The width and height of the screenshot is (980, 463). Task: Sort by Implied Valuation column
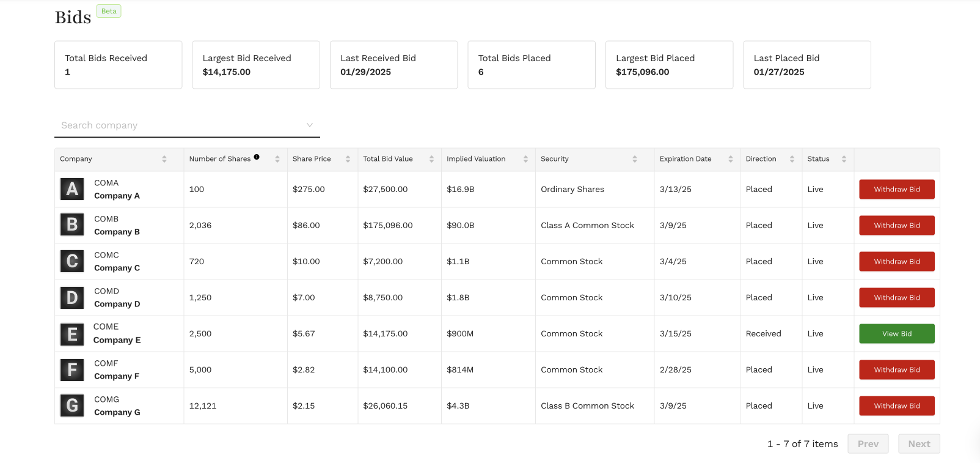point(525,159)
